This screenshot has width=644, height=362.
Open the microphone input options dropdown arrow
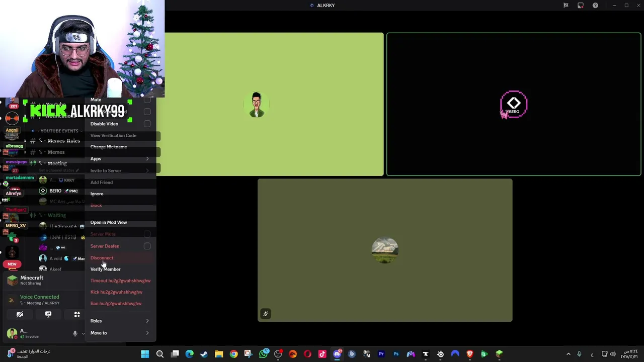83,333
